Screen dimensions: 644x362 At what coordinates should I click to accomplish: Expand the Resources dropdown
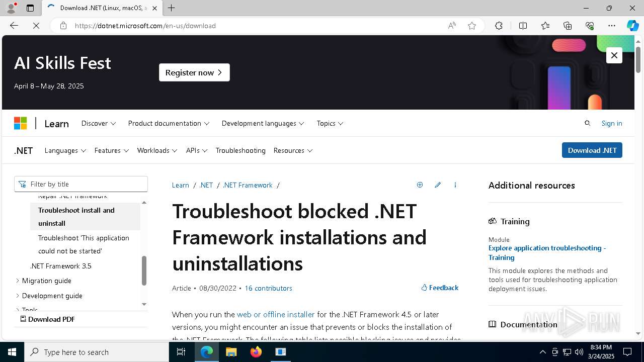[293, 150]
